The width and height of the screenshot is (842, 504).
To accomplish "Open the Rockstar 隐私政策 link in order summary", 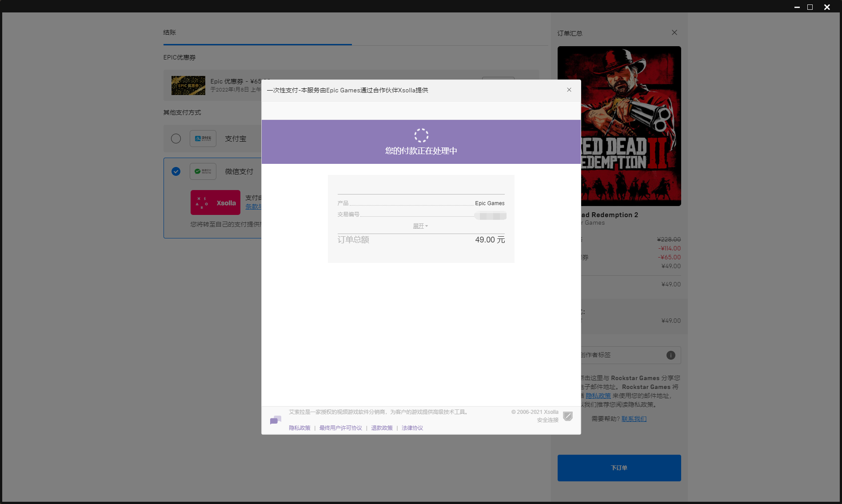I will (x=598, y=396).
